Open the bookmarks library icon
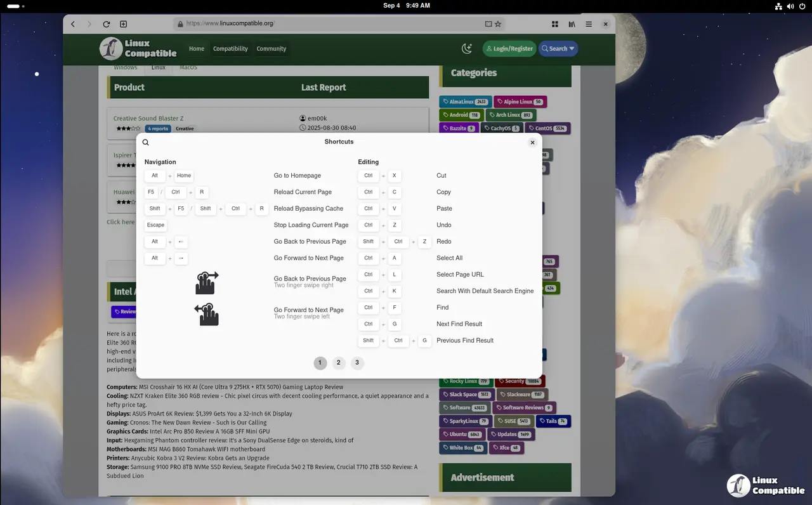812x505 pixels. tap(572, 24)
